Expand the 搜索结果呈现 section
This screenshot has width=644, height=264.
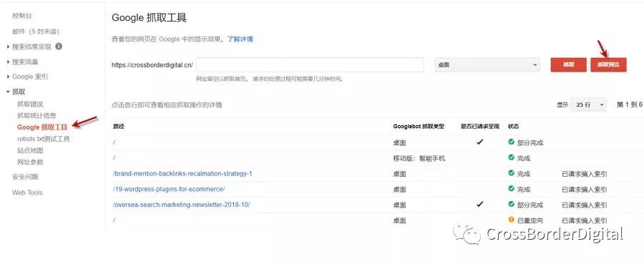[31, 47]
